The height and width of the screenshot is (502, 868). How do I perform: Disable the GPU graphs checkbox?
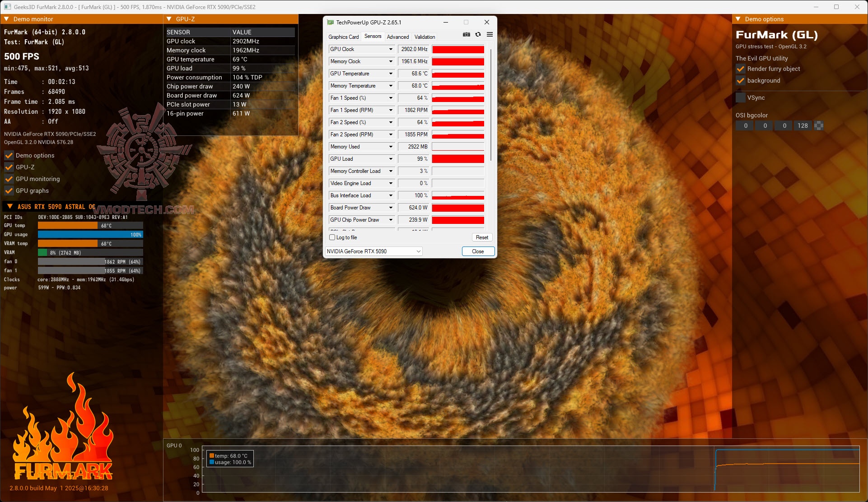(x=9, y=191)
